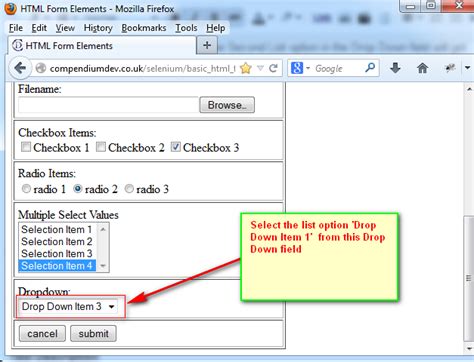Click page scrollbar down arrow
474x362 pixels.
pos(469,348)
